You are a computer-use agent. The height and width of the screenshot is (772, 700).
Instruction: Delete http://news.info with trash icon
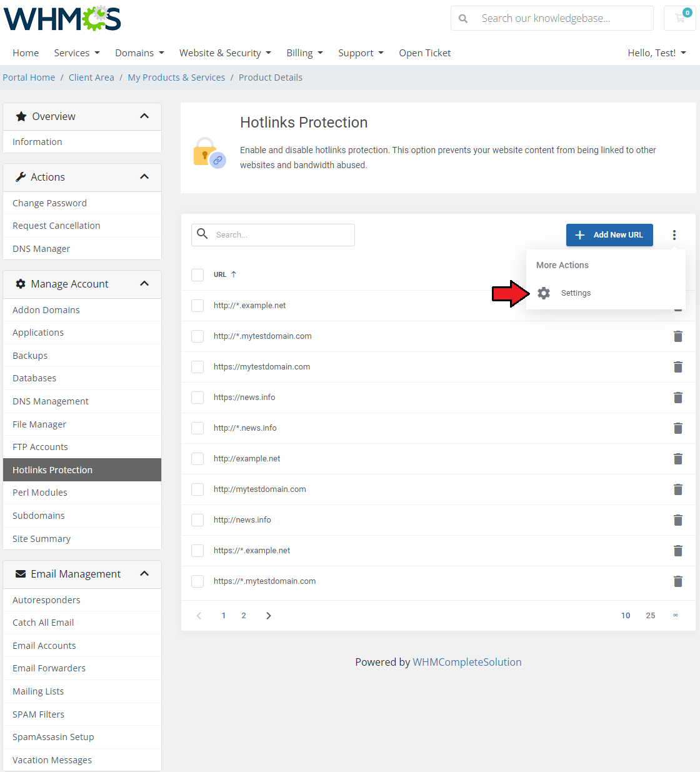(x=678, y=520)
